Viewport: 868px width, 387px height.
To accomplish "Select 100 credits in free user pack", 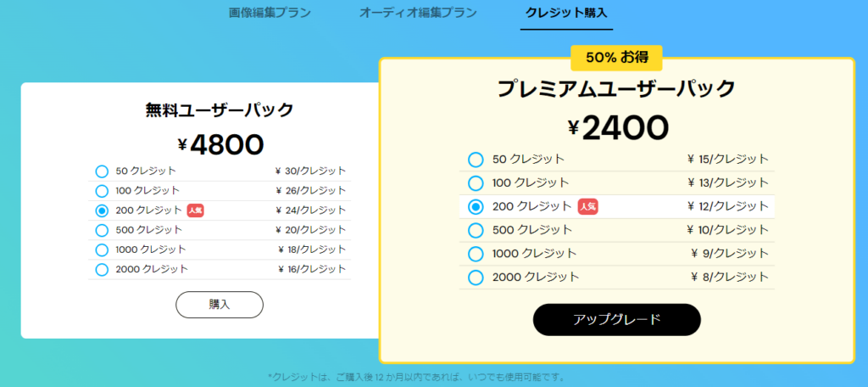I will [102, 191].
